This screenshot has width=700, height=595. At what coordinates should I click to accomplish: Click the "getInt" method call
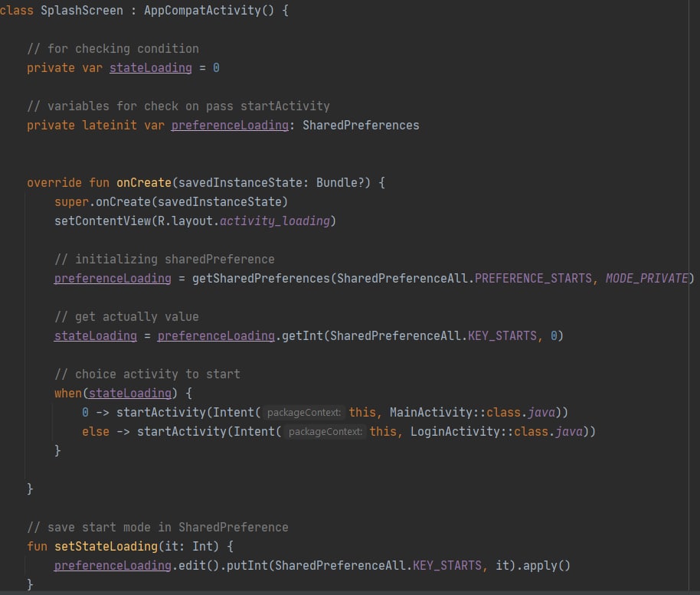(303, 336)
